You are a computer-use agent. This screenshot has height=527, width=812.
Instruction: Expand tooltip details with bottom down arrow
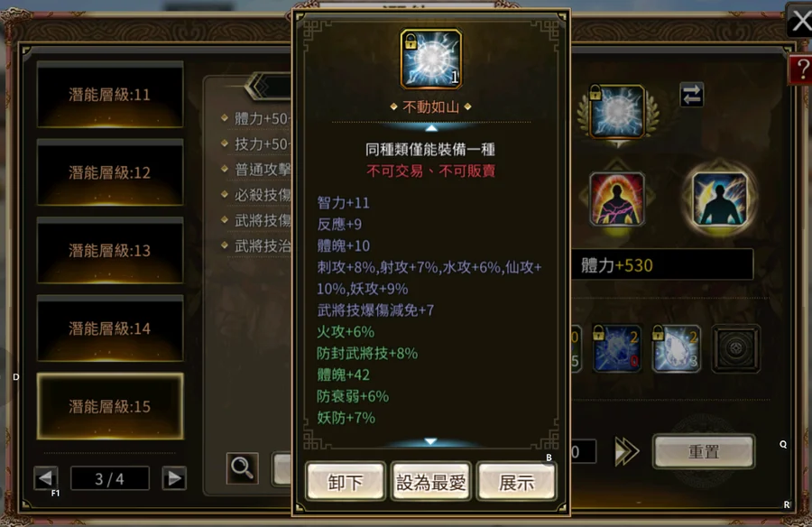click(x=431, y=441)
